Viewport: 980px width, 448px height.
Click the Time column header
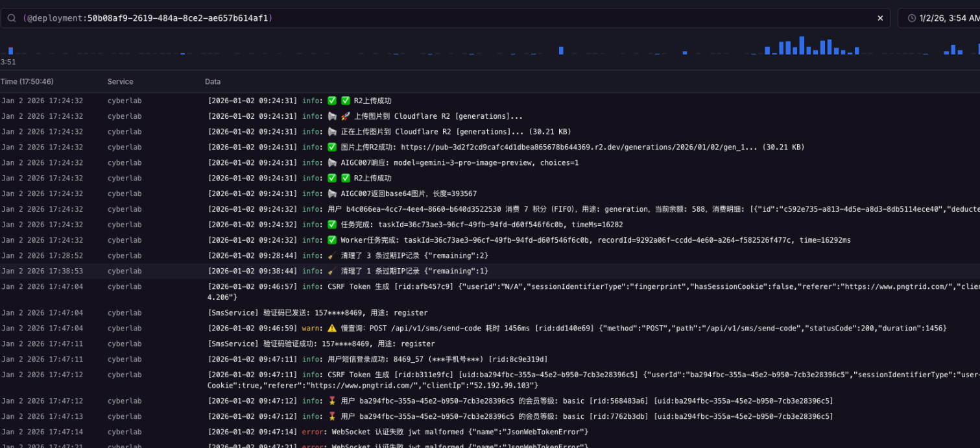[27, 82]
